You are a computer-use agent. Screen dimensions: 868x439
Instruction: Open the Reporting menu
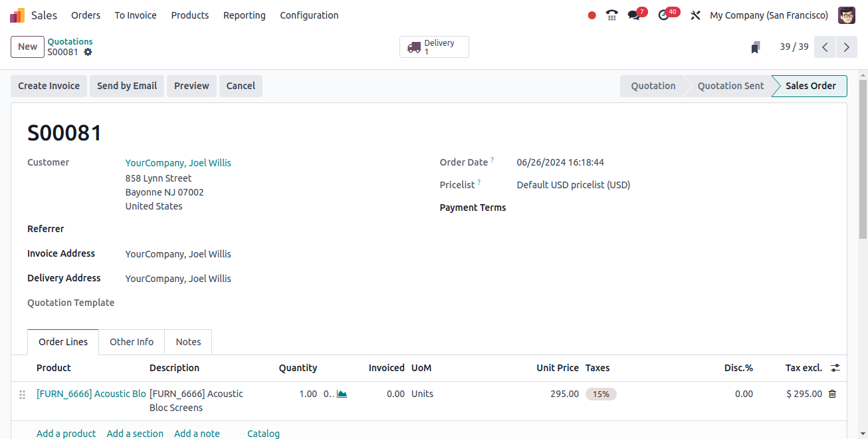(245, 15)
